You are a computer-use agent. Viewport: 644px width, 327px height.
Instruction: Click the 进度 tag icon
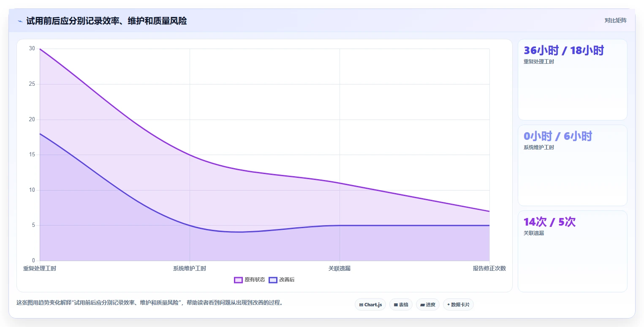pyautogui.click(x=423, y=305)
